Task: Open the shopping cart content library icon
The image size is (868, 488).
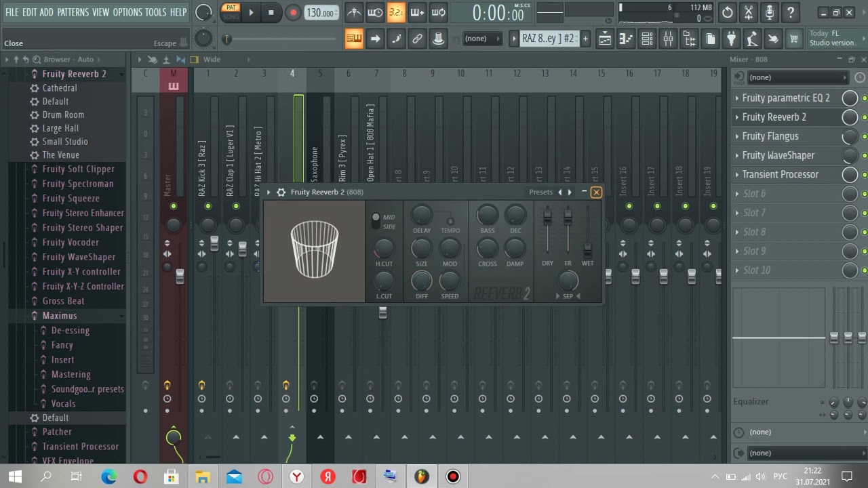Action: point(793,39)
